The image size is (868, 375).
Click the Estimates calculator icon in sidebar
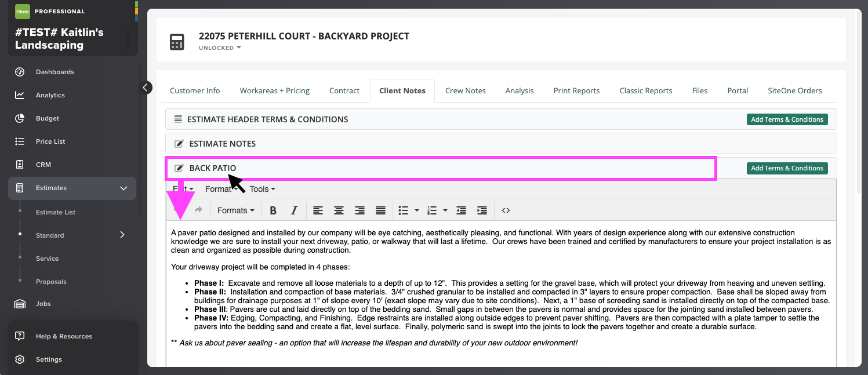(x=20, y=188)
